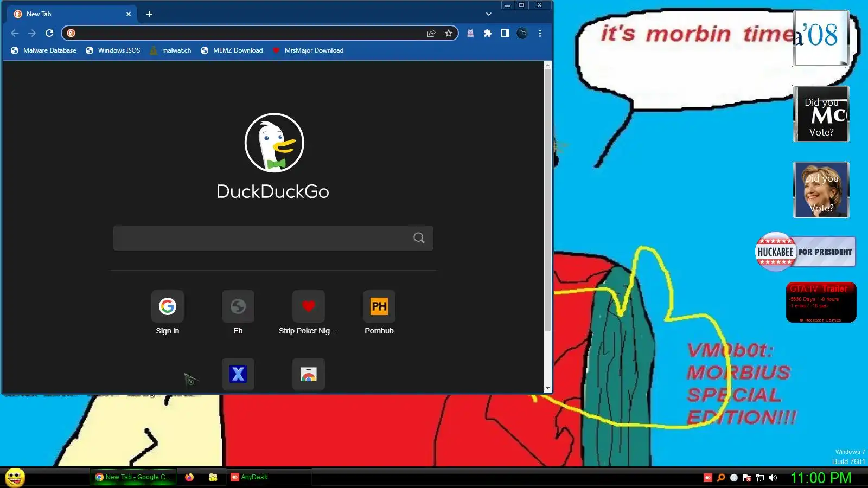868x488 pixels.
Task: Bookmark this tab with the star icon
Action: tap(449, 33)
